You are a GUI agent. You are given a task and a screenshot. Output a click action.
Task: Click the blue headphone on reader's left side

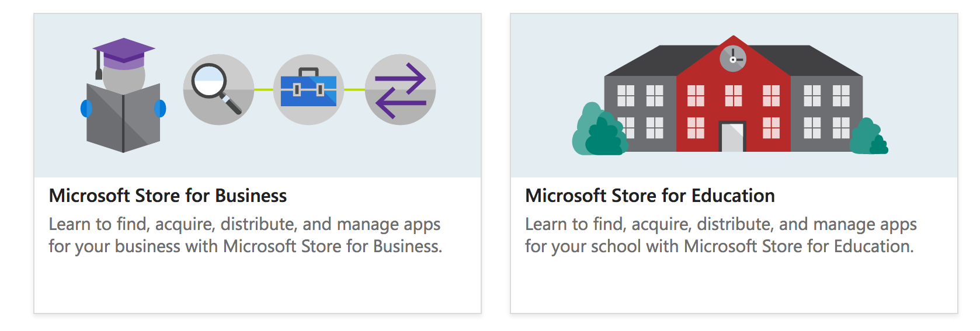(86, 108)
